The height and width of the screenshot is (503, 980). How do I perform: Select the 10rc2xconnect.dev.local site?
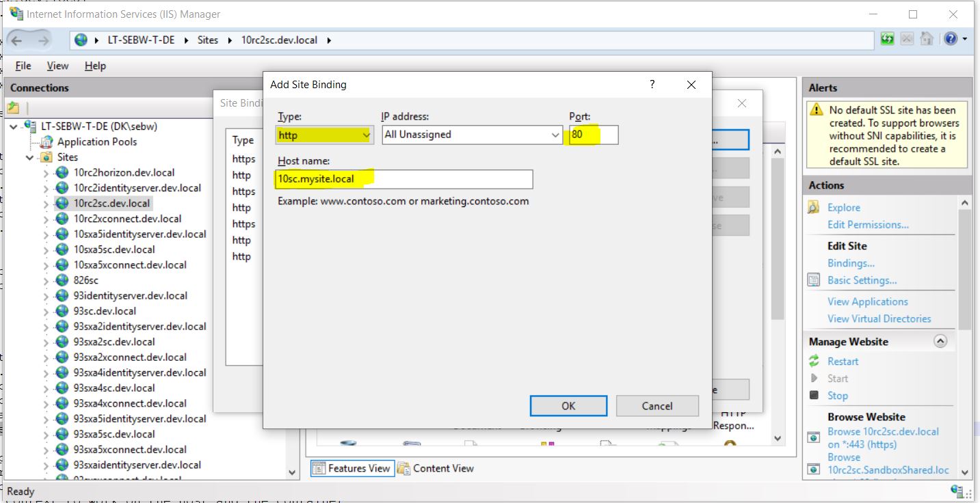coord(128,219)
